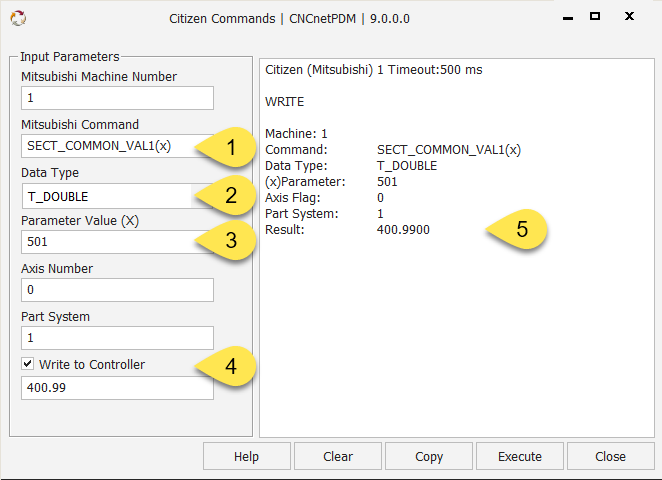Focus the Parameter Value (X) field
662x480 pixels.
[x=117, y=242]
